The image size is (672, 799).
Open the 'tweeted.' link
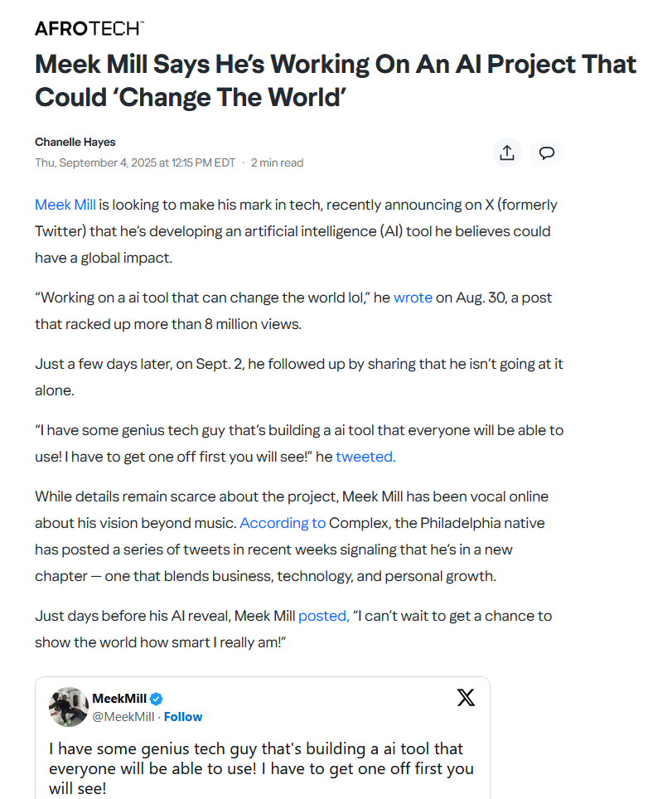(365, 457)
